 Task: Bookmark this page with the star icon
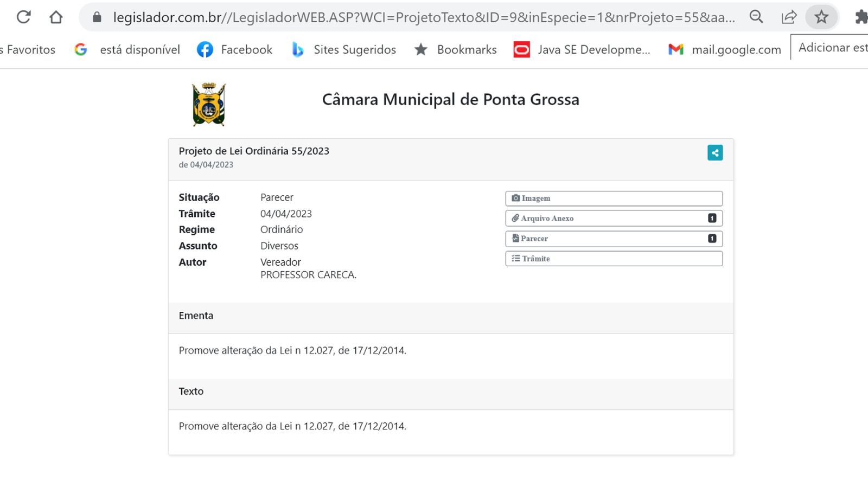pos(821,17)
